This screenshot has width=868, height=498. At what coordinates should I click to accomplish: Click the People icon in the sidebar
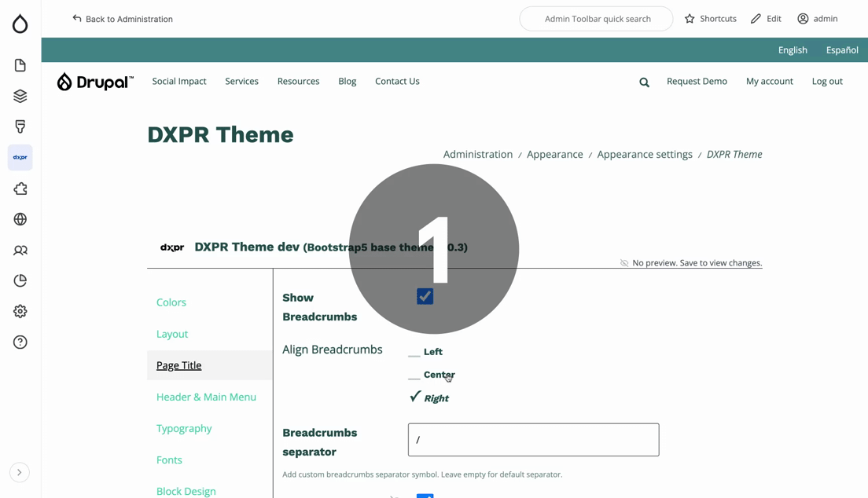pyautogui.click(x=20, y=251)
